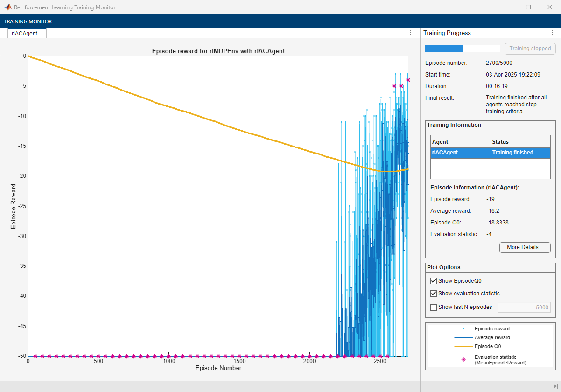Image resolution: width=561 pixels, height=392 pixels.
Task: Enable the Show last N episodes checkbox
Action: (434, 307)
